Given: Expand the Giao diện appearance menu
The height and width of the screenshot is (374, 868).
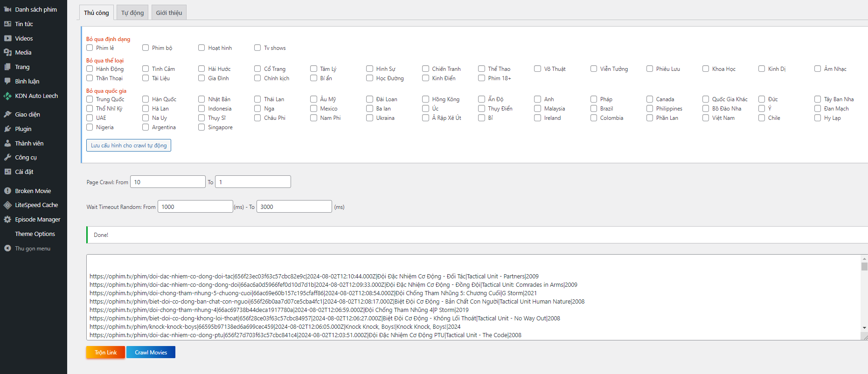Looking at the screenshot, I should pos(27,114).
